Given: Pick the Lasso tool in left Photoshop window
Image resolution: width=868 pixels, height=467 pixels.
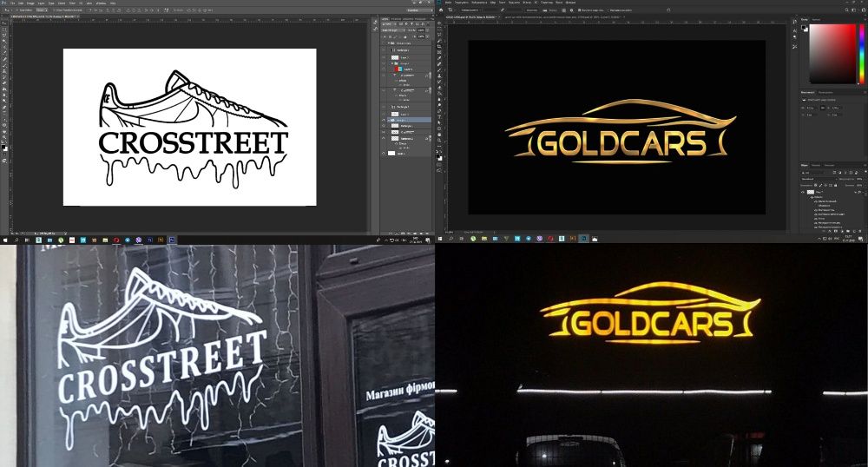Looking at the screenshot, I should tap(3, 36).
